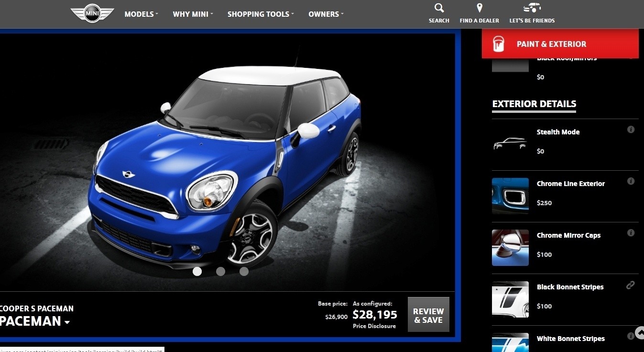Click the White Bonnet Stripes label
Screen dimensions: 644x352
570,339
